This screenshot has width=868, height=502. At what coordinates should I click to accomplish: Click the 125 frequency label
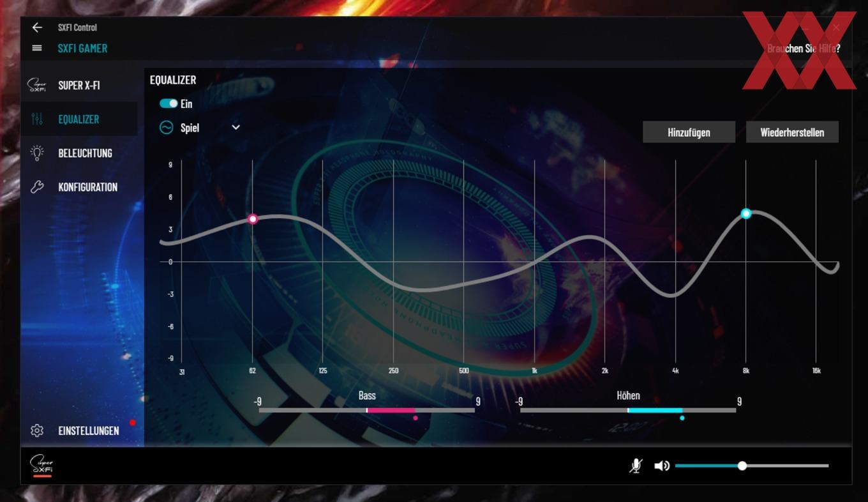(x=323, y=370)
